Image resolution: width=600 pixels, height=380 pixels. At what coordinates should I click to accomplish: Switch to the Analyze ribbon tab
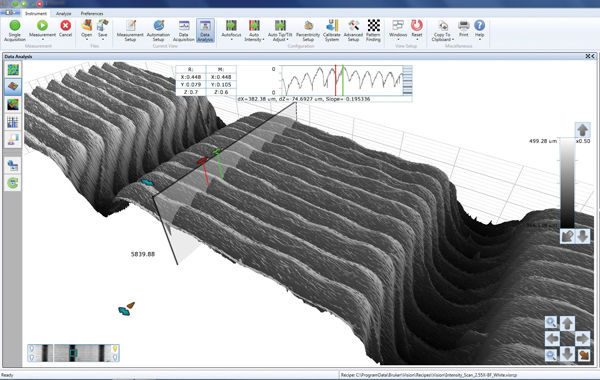tap(64, 13)
